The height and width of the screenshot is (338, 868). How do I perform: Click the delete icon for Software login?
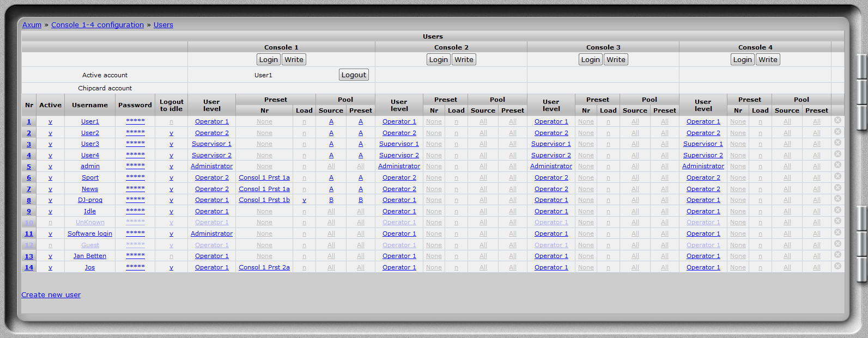pyautogui.click(x=837, y=232)
